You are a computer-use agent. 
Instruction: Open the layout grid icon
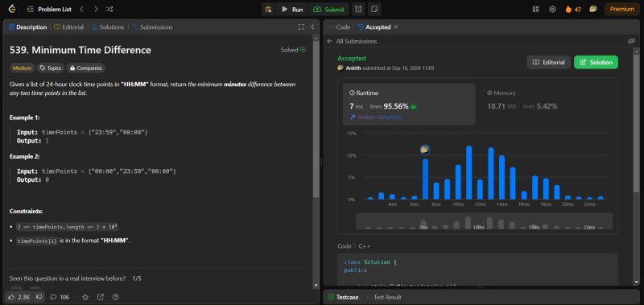click(535, 9)
